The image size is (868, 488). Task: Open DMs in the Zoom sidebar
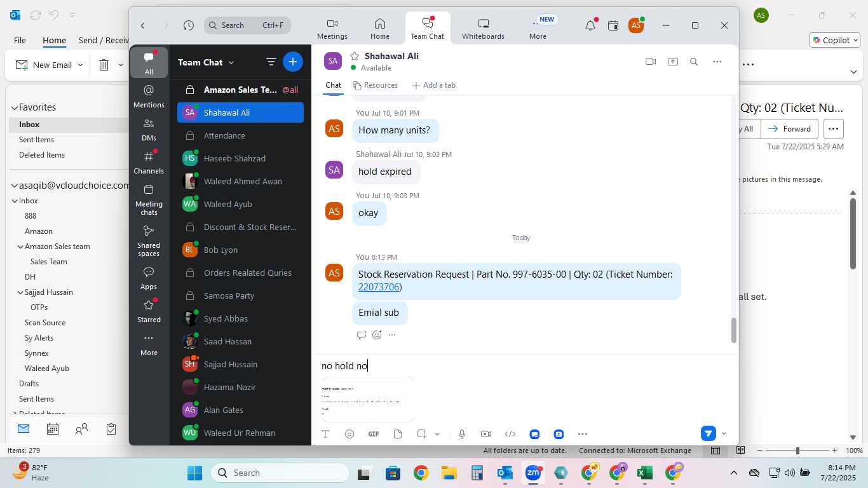149,129
